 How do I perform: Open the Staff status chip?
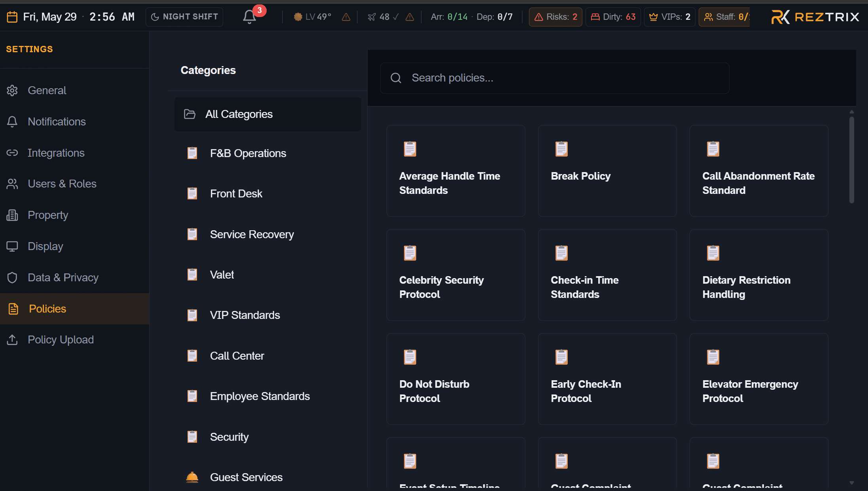click(724, 17)
